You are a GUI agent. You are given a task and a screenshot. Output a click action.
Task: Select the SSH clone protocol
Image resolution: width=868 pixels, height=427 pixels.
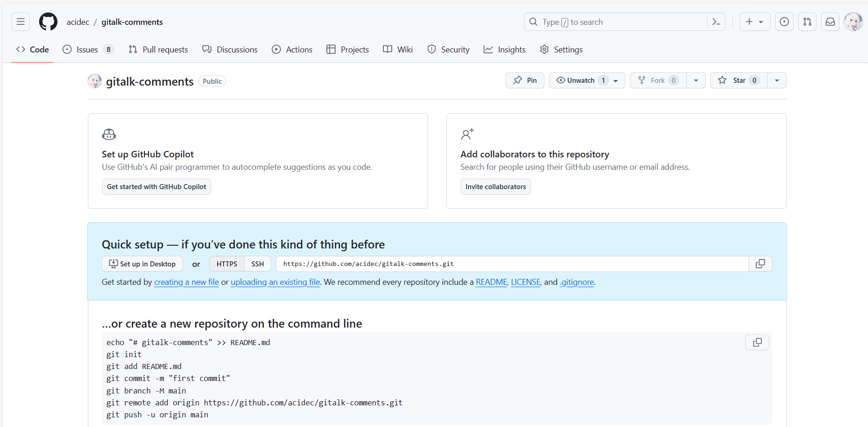point(257,264)
